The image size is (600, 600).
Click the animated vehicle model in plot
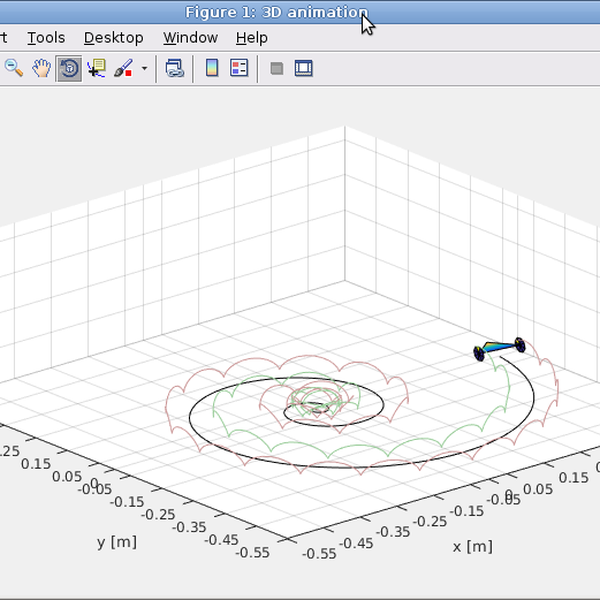pyautogui.click(x=499, y=347)
